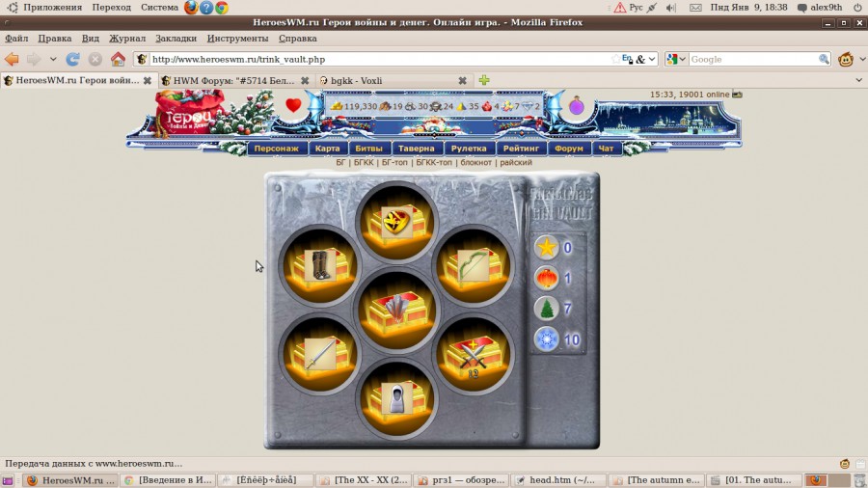This screenshot has width=868, height=488.
Task: Reload the page with the refresh button
Action: click(72, 59)
